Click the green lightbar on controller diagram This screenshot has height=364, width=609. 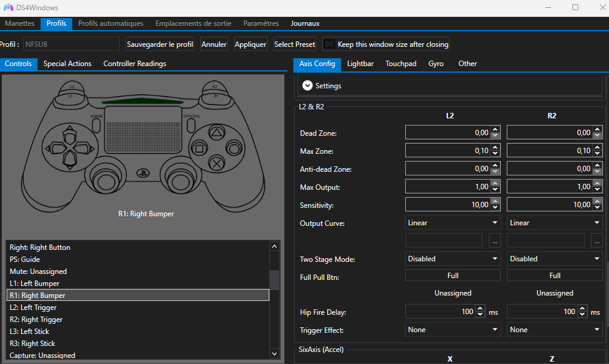[143, 101]
